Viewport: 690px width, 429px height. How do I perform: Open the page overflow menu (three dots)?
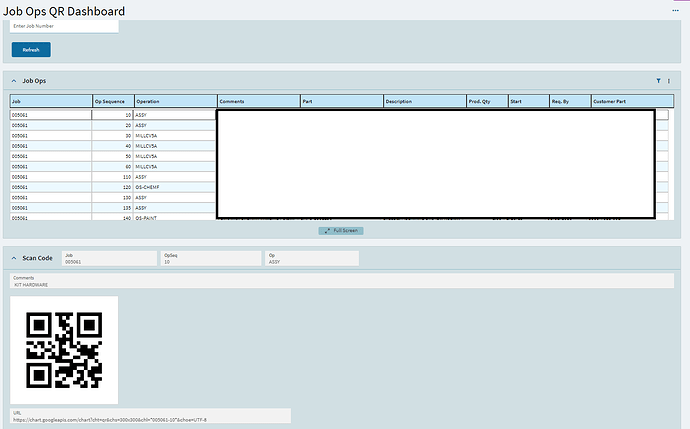(675, 10)
